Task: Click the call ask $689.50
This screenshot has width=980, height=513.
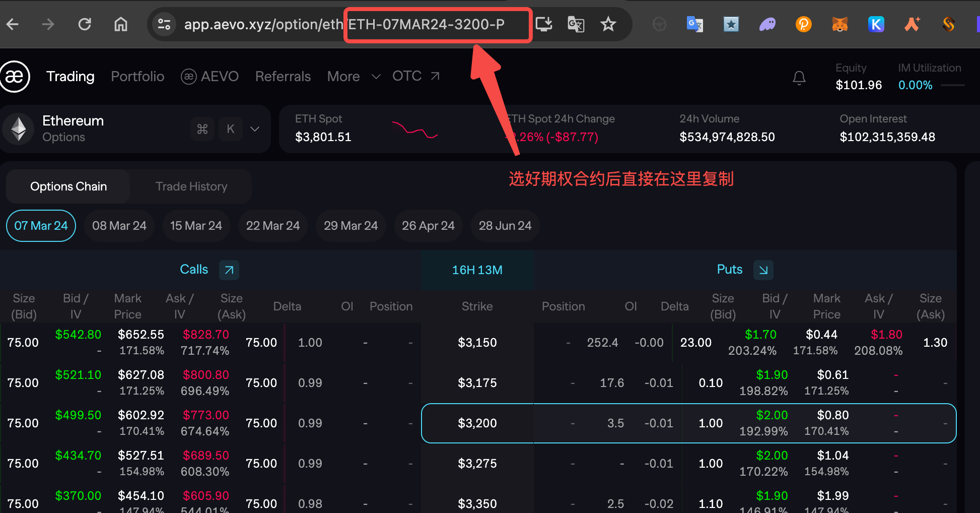Action: (206, 456)
